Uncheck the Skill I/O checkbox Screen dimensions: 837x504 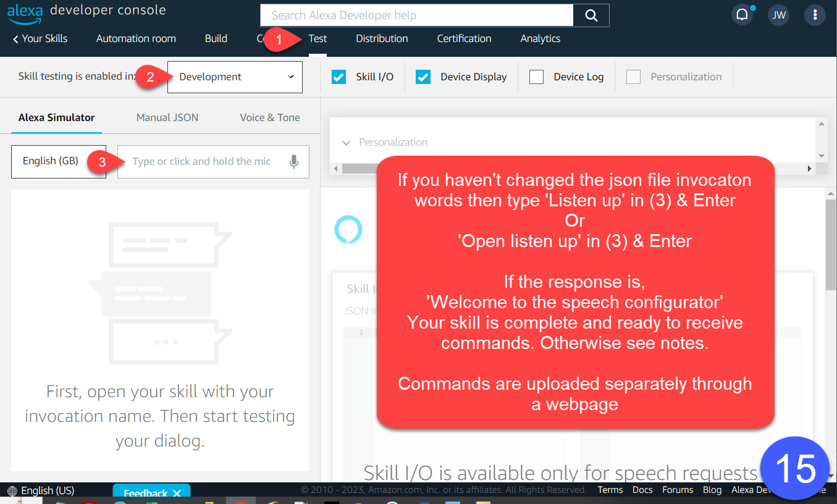339,77
